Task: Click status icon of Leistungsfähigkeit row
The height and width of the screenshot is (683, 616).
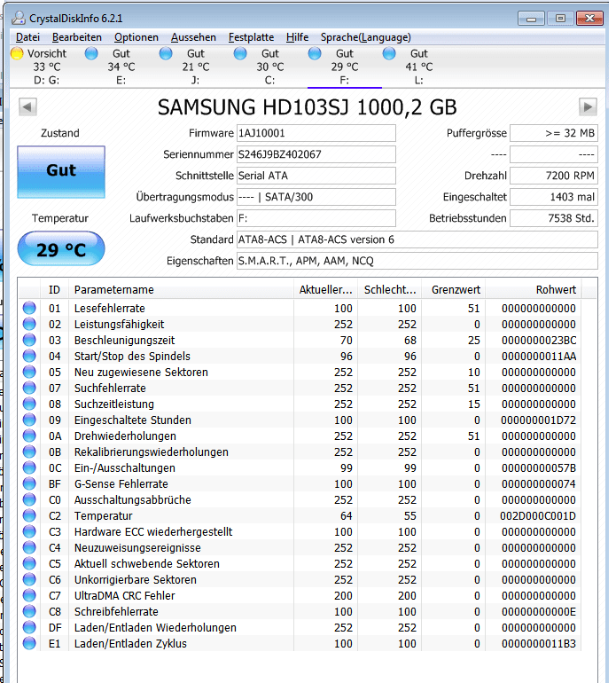Action: tap(29, 324)
